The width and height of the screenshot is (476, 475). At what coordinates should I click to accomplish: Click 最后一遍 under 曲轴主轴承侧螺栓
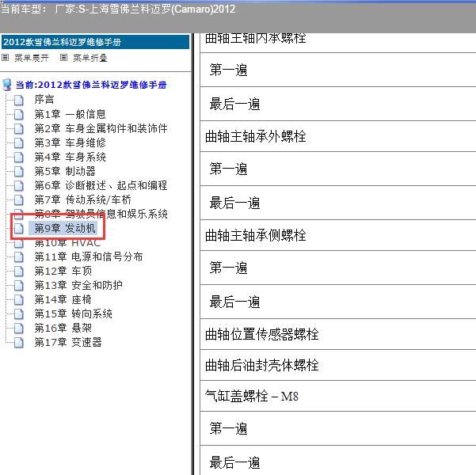click(x=235, y=302)
